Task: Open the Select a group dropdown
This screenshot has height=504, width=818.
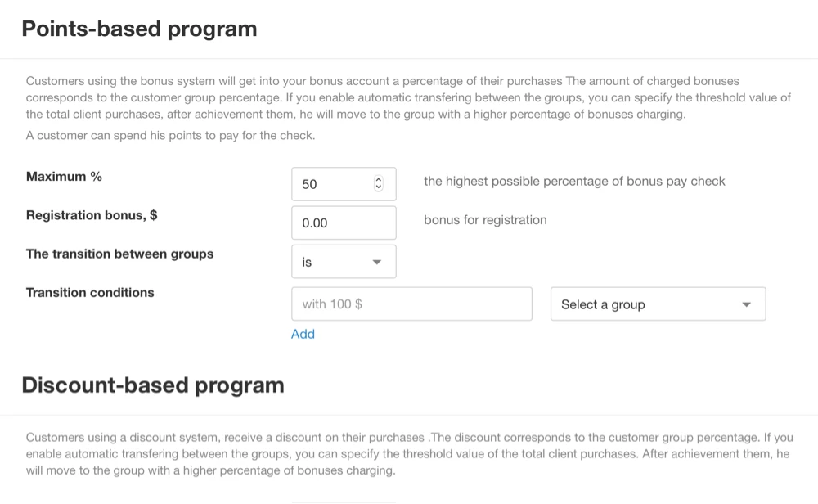Action: click(x=658, y=304)
